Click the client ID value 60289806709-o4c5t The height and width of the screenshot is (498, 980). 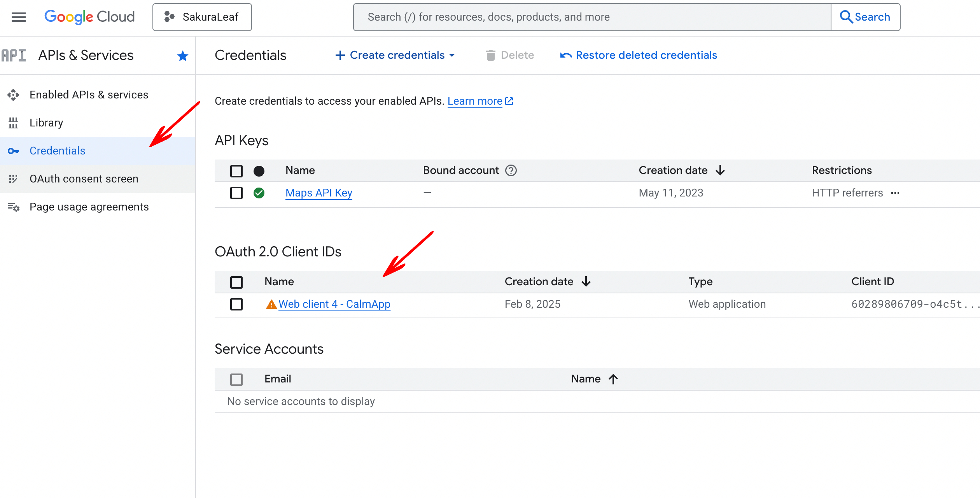[x=915, y=304]
